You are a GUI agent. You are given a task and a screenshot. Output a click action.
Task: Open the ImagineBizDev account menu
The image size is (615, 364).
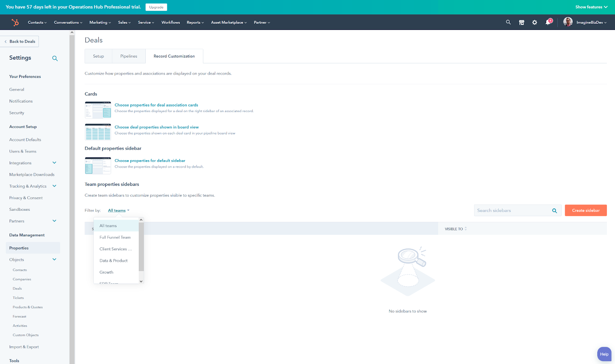(592, 22)
